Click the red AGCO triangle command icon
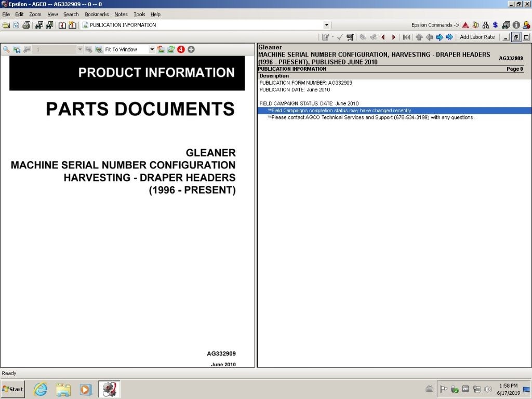This screenshot has height=399, width=532. point(465,25)
